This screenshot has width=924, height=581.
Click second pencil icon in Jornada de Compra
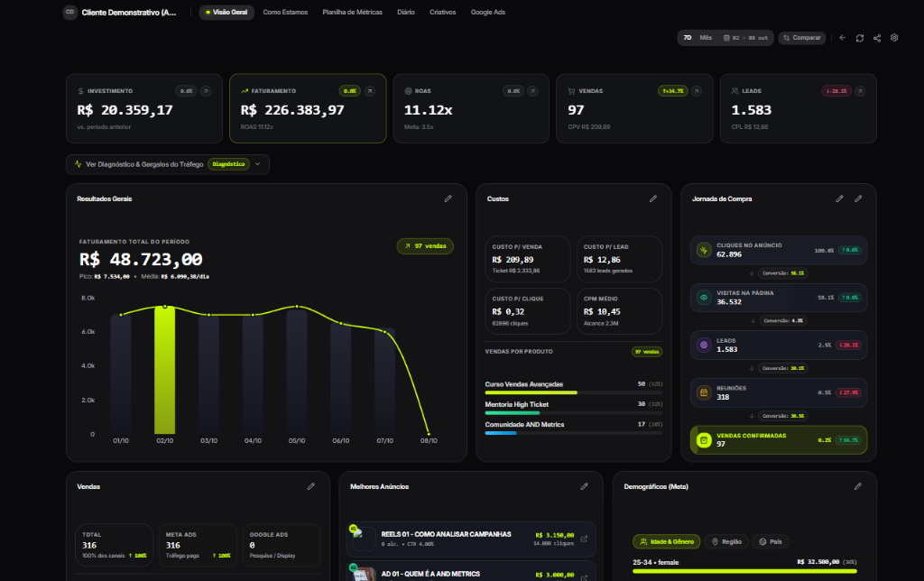(x=858, y=198)
